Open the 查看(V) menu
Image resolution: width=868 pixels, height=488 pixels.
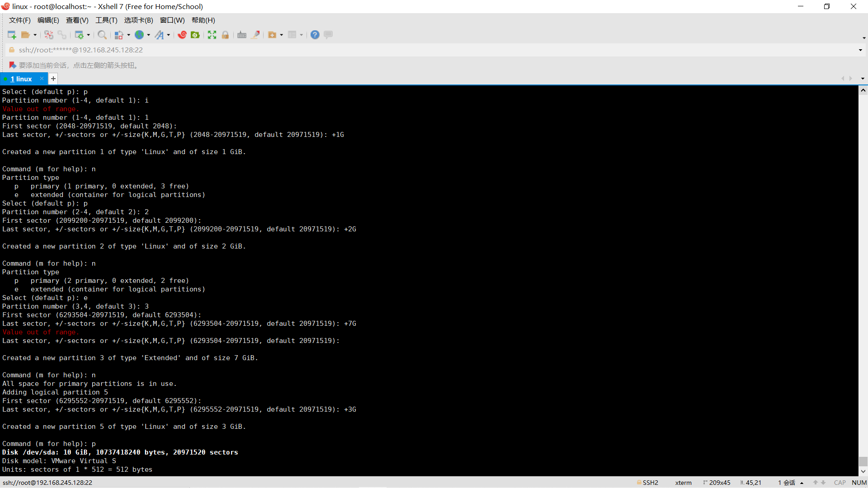click(77, 20)
